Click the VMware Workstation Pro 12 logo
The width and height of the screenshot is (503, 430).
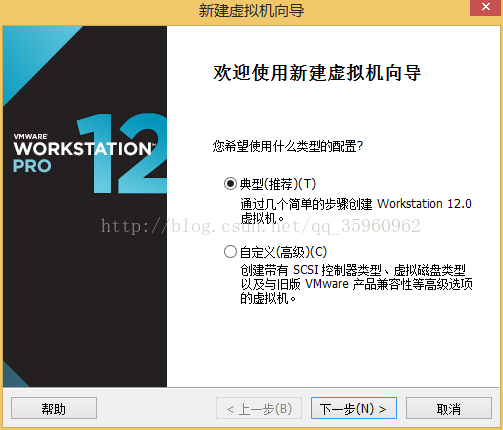89,153
